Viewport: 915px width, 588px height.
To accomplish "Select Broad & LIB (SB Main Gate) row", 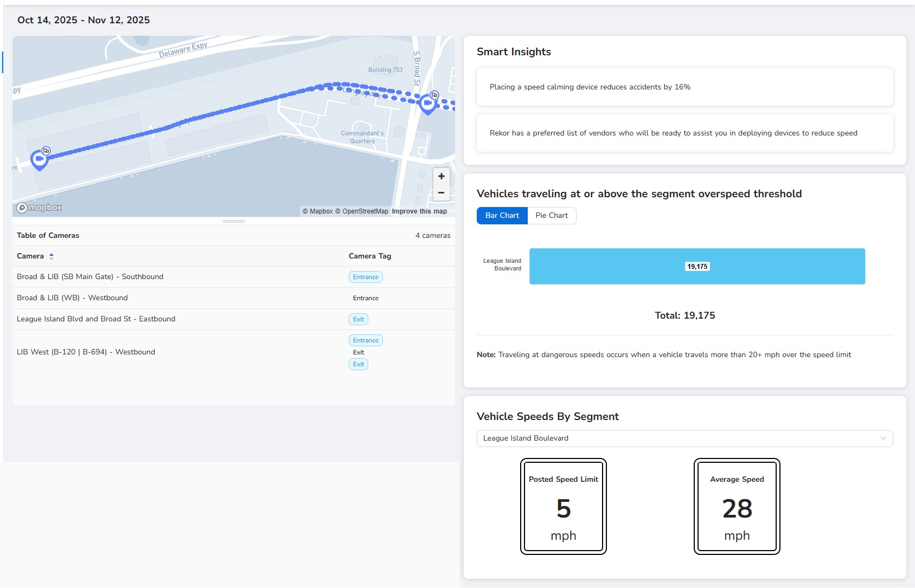I will (x=90, y=277).
